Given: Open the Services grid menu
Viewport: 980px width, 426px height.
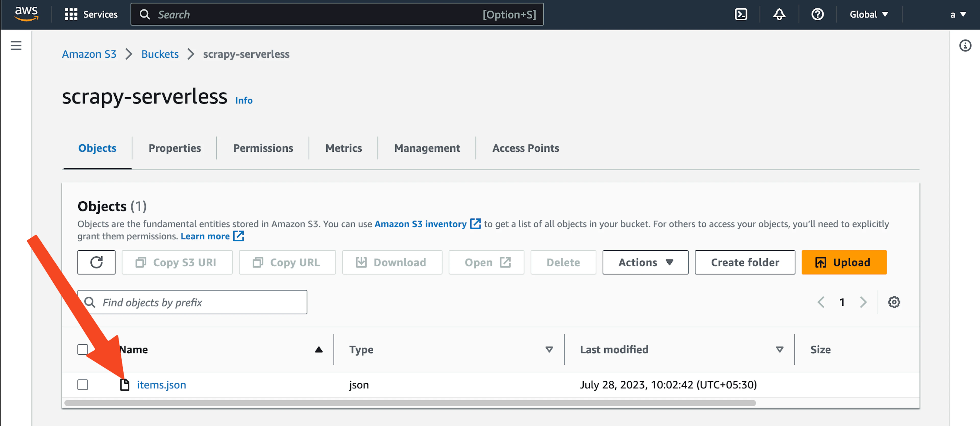Looking at the screenshot, I should [x=91, y=15].
